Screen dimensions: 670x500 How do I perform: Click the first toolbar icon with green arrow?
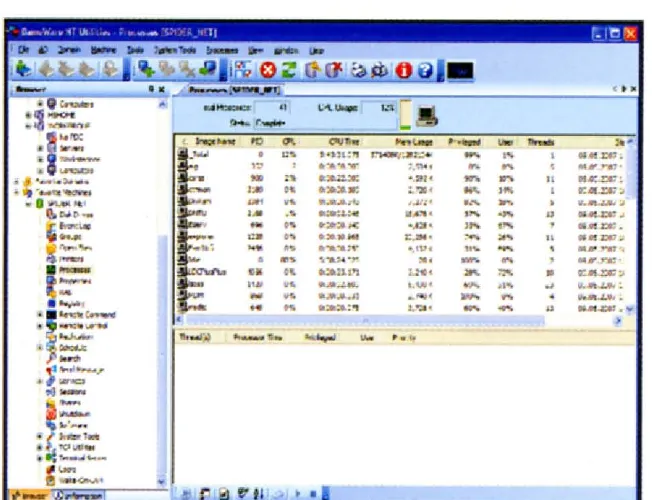(24, 69)
